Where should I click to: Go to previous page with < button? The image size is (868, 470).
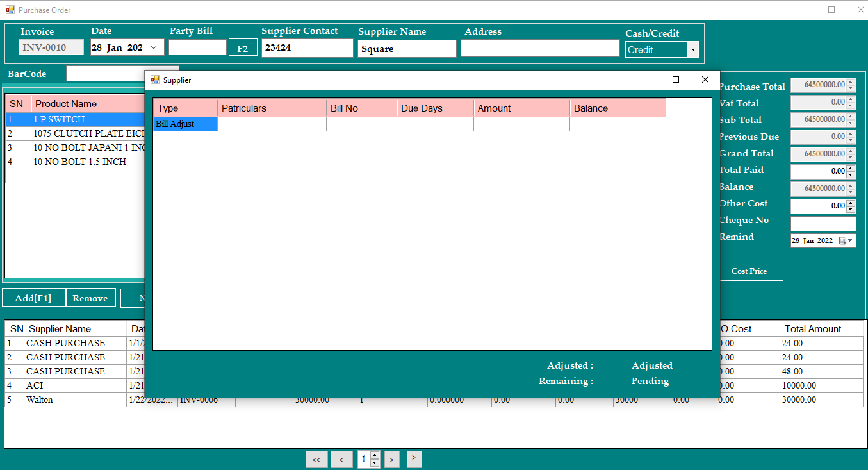[341, 460]
